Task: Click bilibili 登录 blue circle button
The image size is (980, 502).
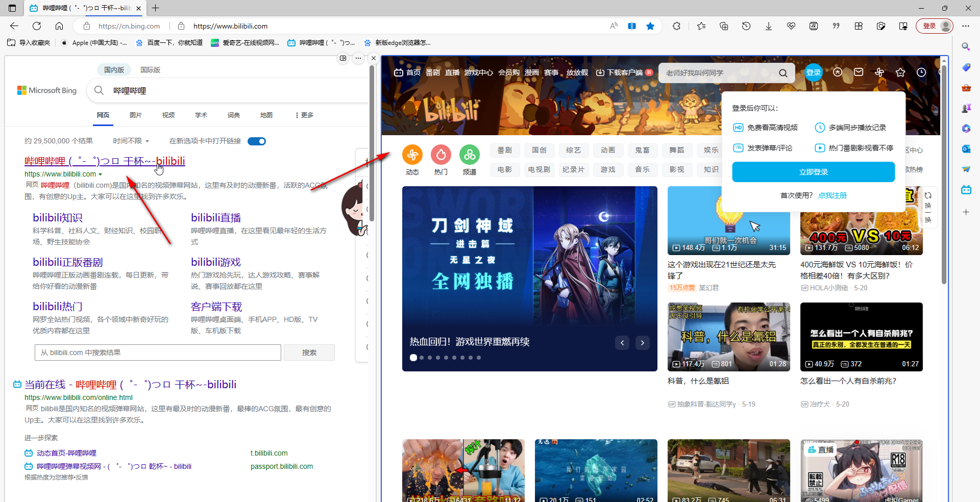Action: 813,72
